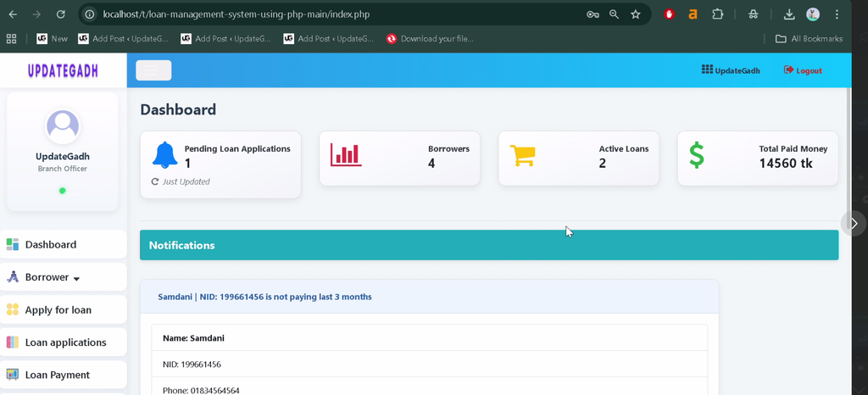Screen dimensions: 868x395
Task: Open the orange 'a' extension icon
Action: 693,14
